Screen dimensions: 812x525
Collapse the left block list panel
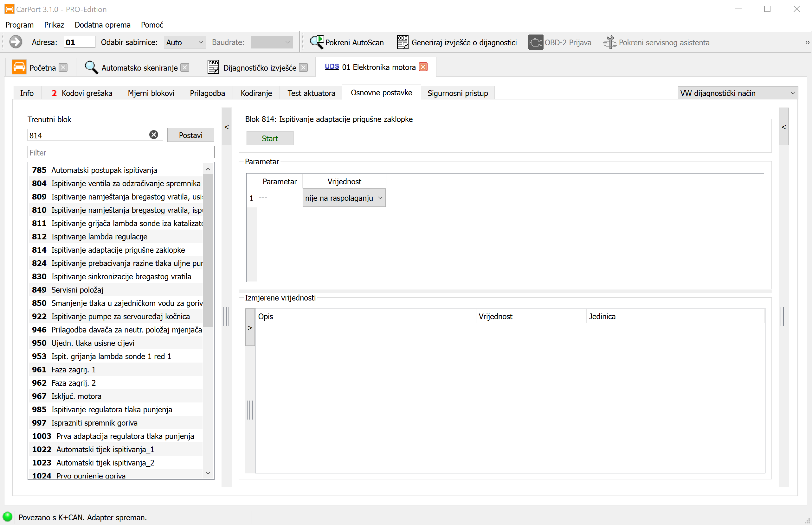pyautogui.click(x=227, y=127)
